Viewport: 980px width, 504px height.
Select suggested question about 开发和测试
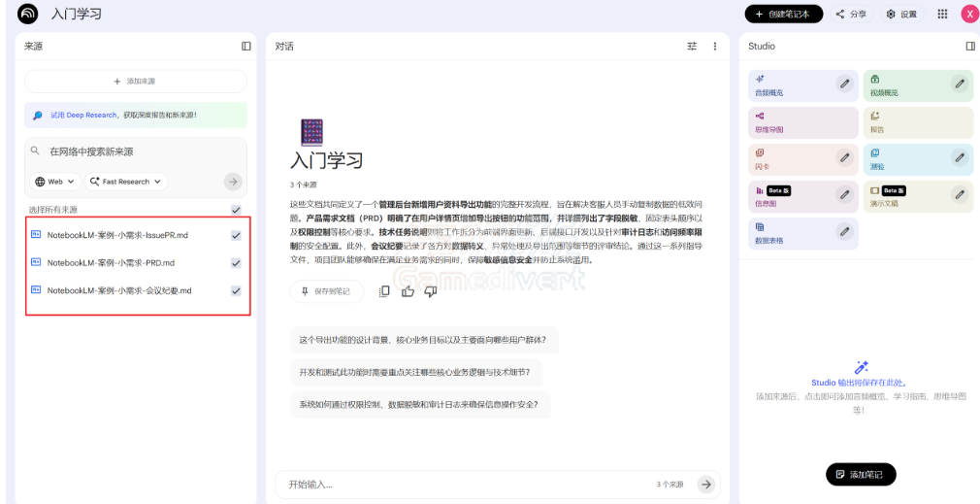pos(415,372)
